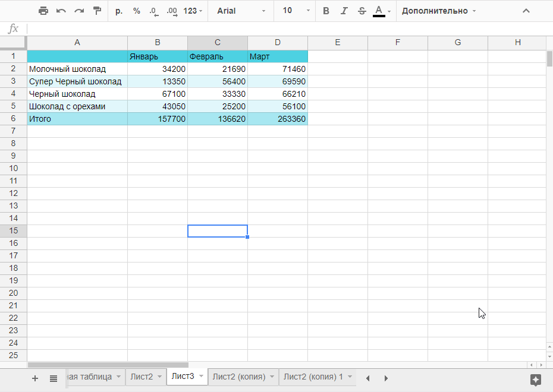Decrease decimal places

154,11
